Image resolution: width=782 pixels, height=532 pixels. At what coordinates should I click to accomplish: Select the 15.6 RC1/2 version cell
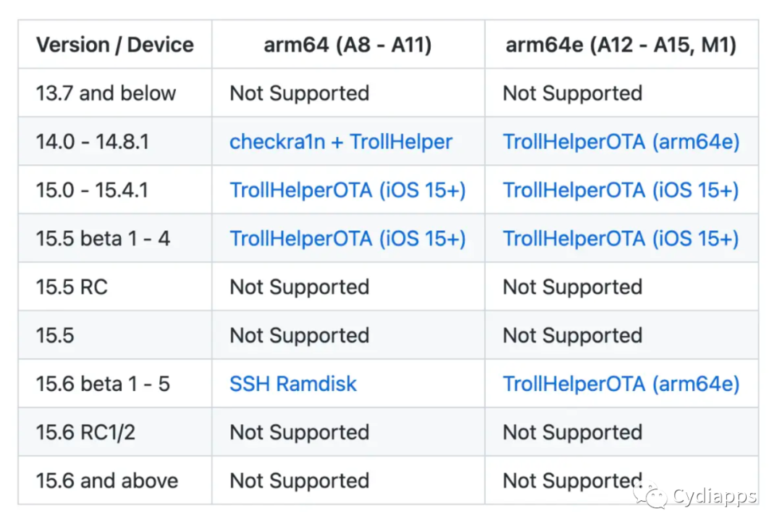pyautogui.click(x=114, y=432)
